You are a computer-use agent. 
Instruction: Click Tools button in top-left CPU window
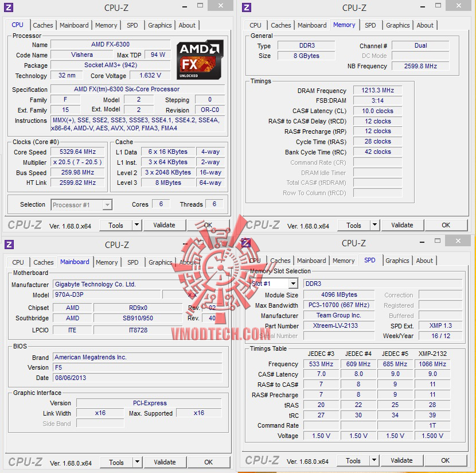click(x=116, y=225)
